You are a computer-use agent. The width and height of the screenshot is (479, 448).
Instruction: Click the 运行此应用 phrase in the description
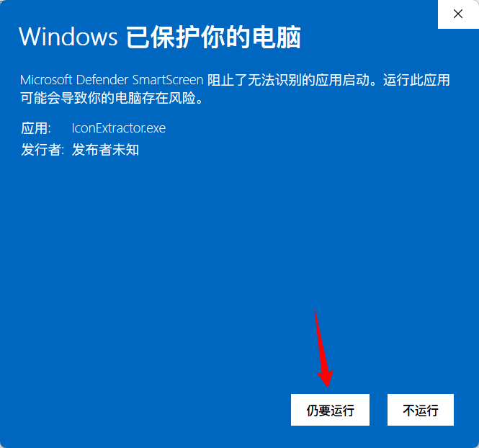(416, 80)
